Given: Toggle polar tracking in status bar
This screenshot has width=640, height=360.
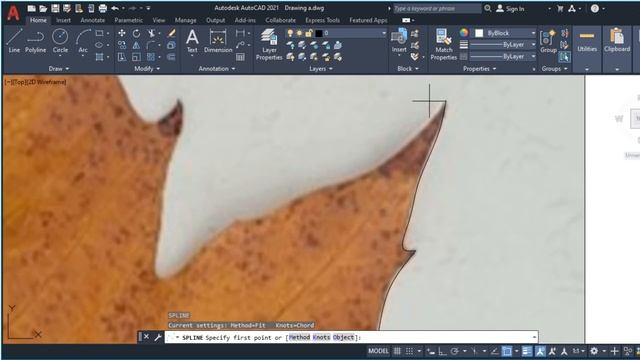Looking at the screenshot, I should tap(454, 351).
